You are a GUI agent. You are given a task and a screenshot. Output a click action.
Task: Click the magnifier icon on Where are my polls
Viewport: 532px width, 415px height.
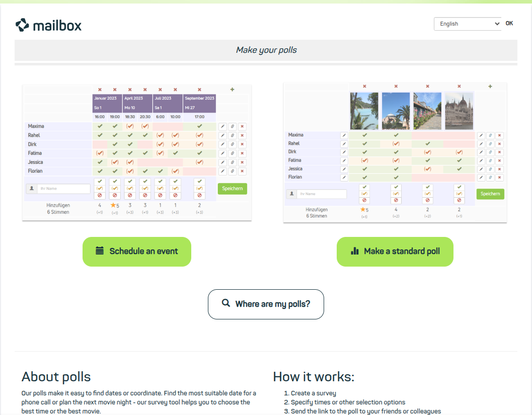coord(226,303)
